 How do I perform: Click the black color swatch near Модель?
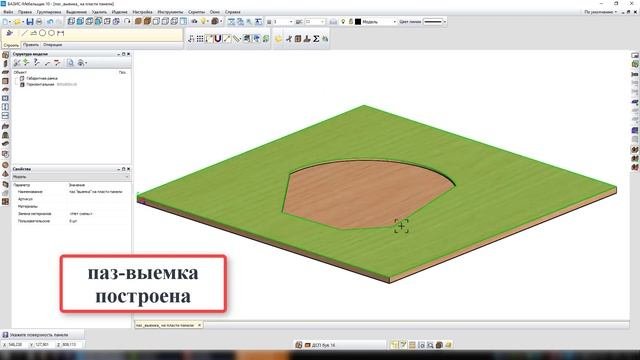coord(358,22)
